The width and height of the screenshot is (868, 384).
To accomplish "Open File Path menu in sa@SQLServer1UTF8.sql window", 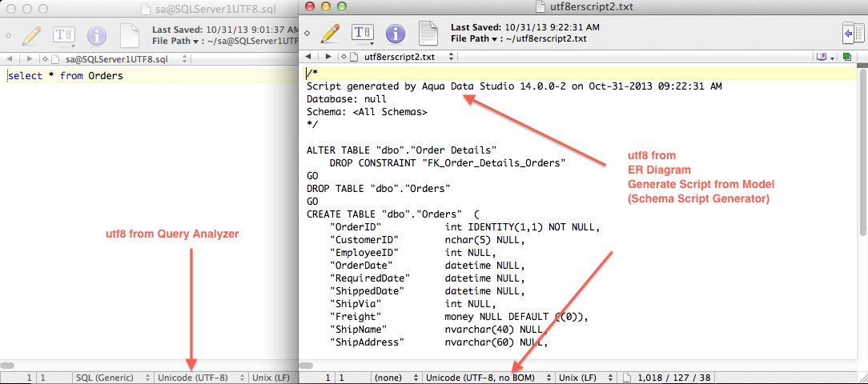I will pos(176,41).
